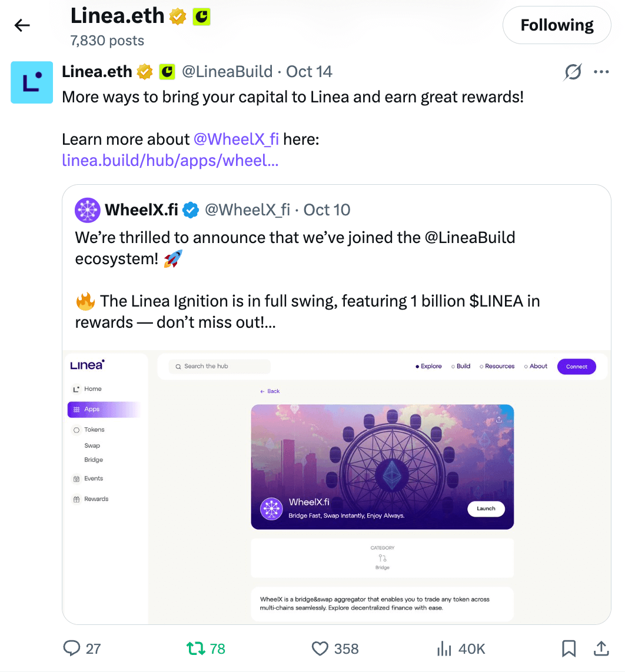Open post analytics views icon
Image resolution: width=625 pixels, height=672 pixels.
443,648
